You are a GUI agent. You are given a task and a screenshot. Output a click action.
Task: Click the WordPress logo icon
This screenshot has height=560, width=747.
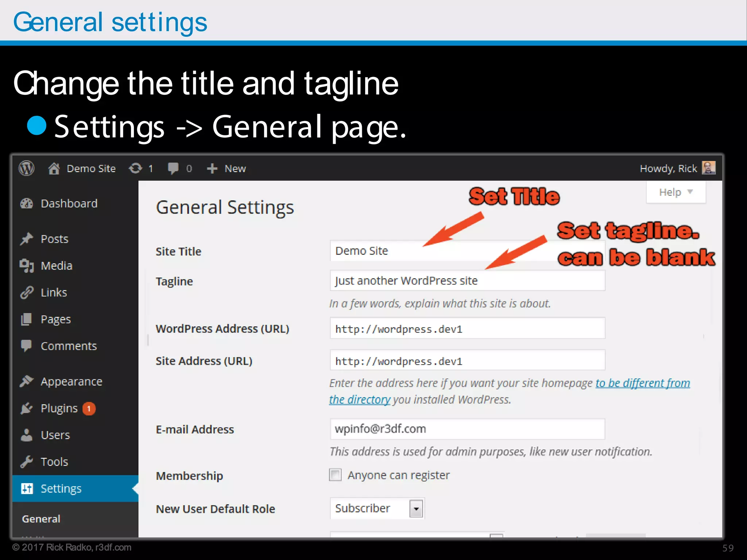(x=27, y=168)
